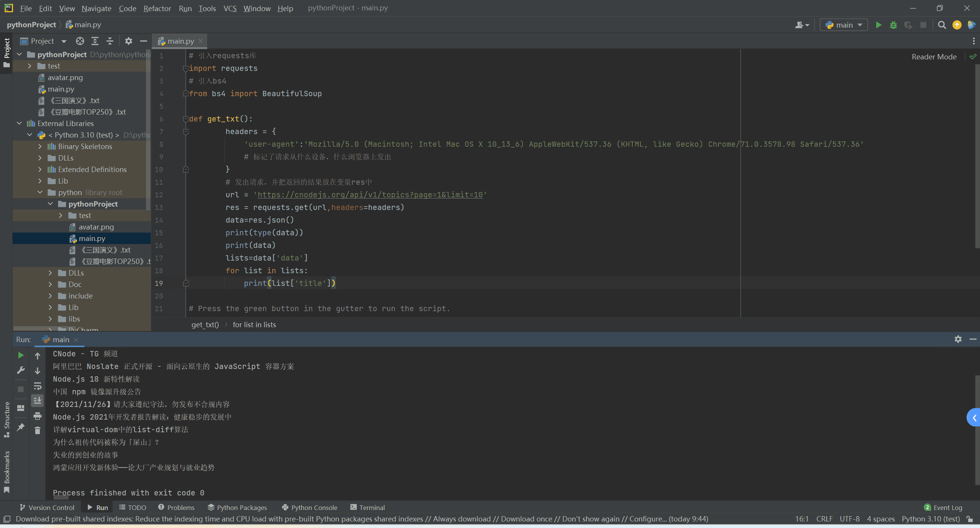
Task: Expand the include folder
Action: (x=50, y=296)
